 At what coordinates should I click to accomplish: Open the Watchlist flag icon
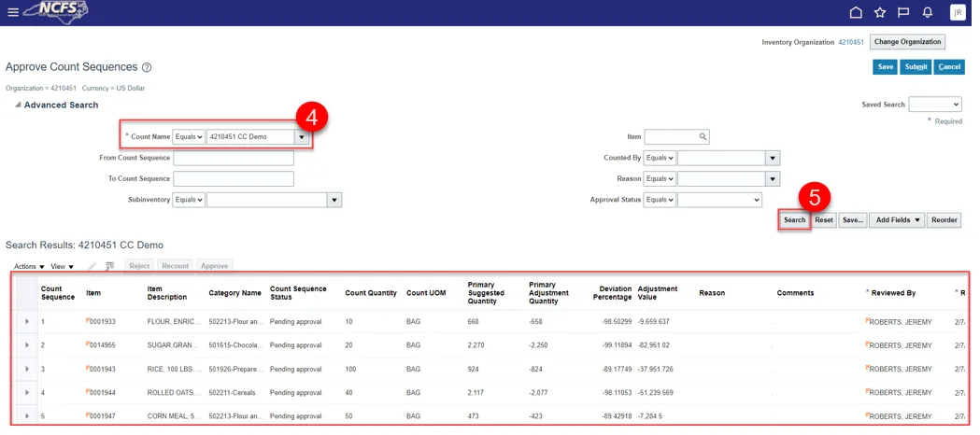(903, 12)
